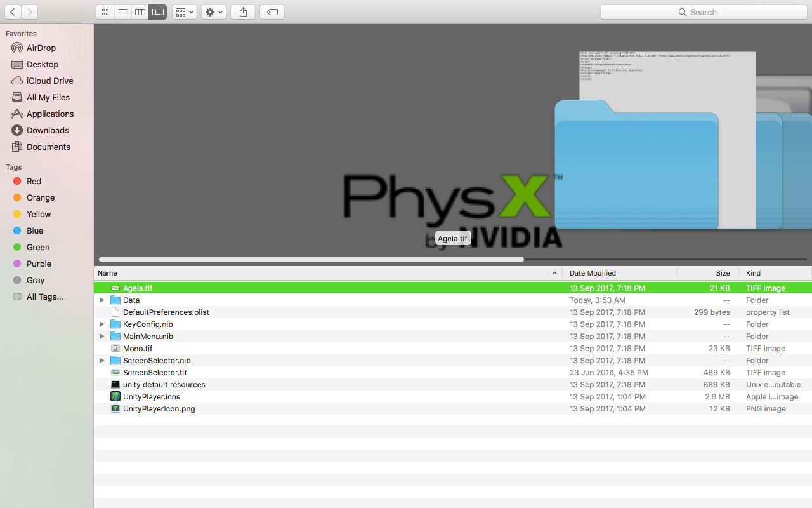Click the Today, 3:53 AM date cell
The height and width of the screenshot is (508, 812).
(x=598, y=300)
